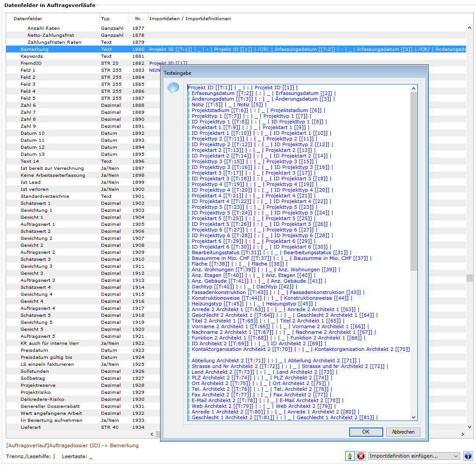This screenshot has width=476, height=466.
Task: Click the red delete X icon
Action: [361, 456]
